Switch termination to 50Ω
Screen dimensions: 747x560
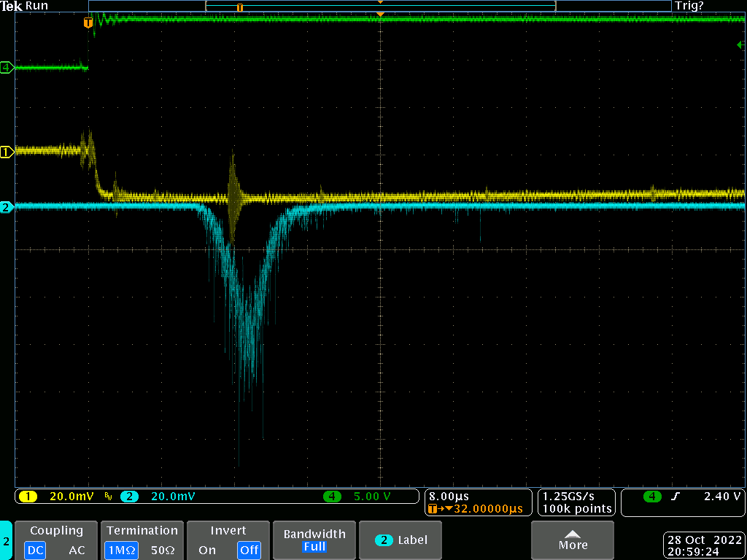click(160, 550)
